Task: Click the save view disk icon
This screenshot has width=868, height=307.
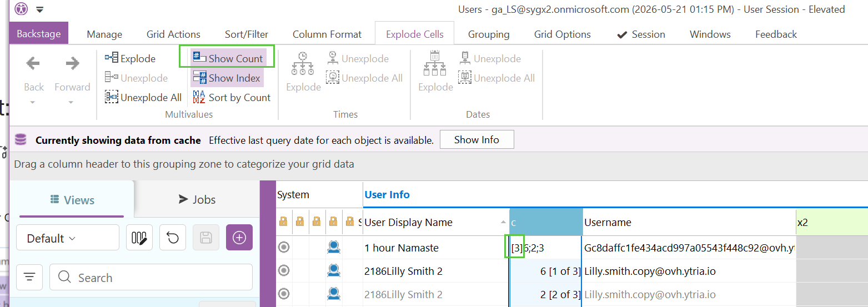Action: [x=206, y=238]
